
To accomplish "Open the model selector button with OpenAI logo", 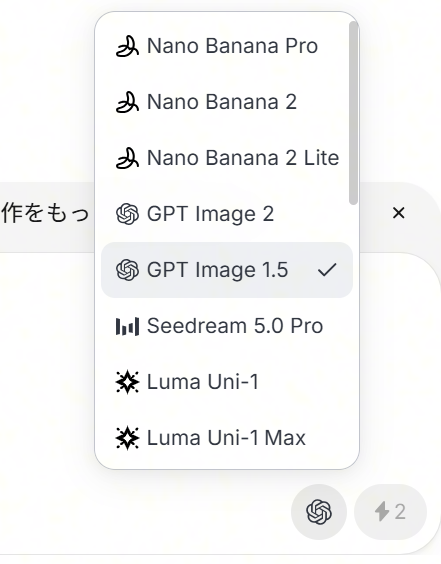I will pos(319,512).
